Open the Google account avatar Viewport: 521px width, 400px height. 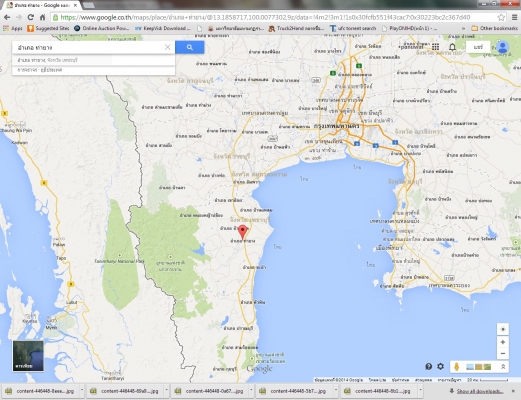pyautogui.click(x=503, y=47)
